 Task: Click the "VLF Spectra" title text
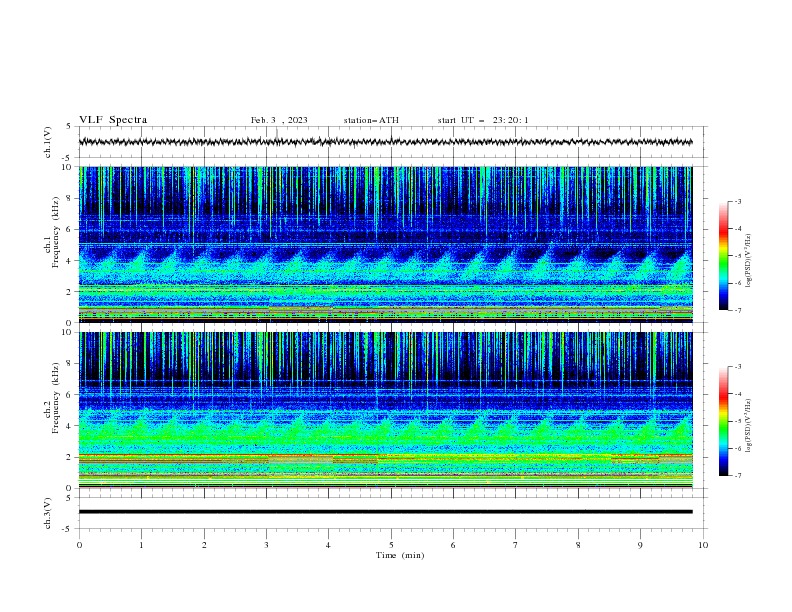113,120
